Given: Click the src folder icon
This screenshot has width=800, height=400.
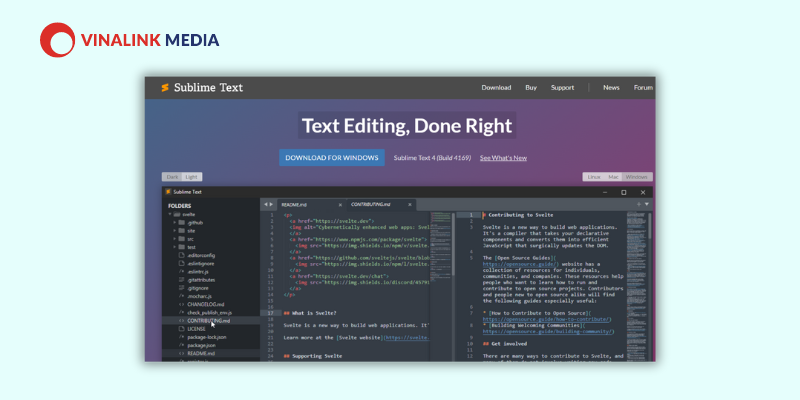Looking at the screenshot, I should (181, 239).
